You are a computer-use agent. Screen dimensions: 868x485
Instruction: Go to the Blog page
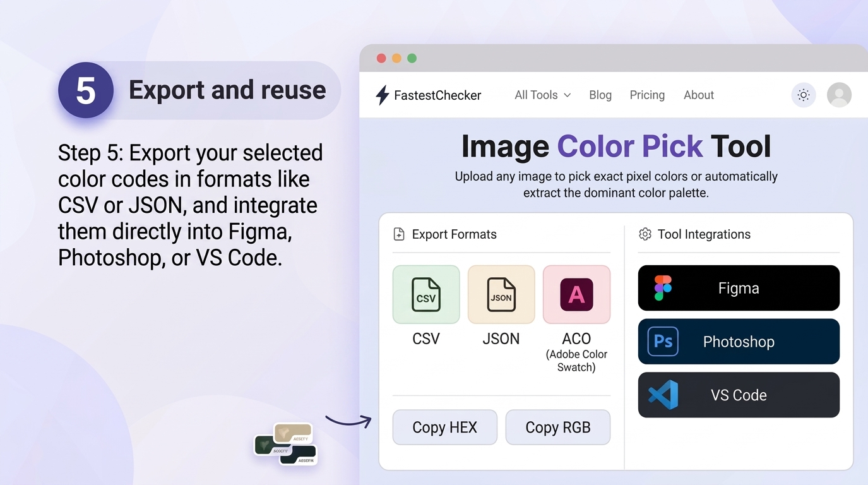point(600,95)
